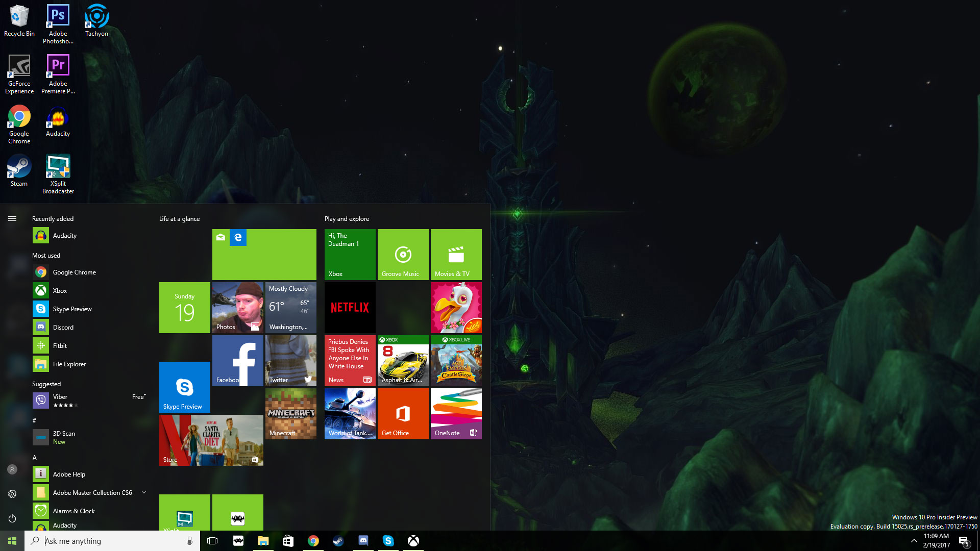This screenshot has width=980, height=551.
Task: Click the Power button in Start menu
Action: click(x=12, y=518)
